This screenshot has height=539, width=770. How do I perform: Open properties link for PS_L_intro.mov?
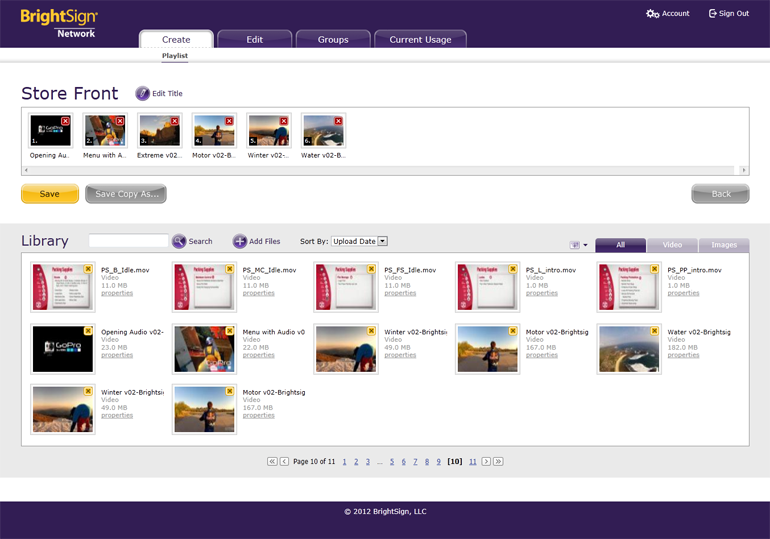coord(541,293)
